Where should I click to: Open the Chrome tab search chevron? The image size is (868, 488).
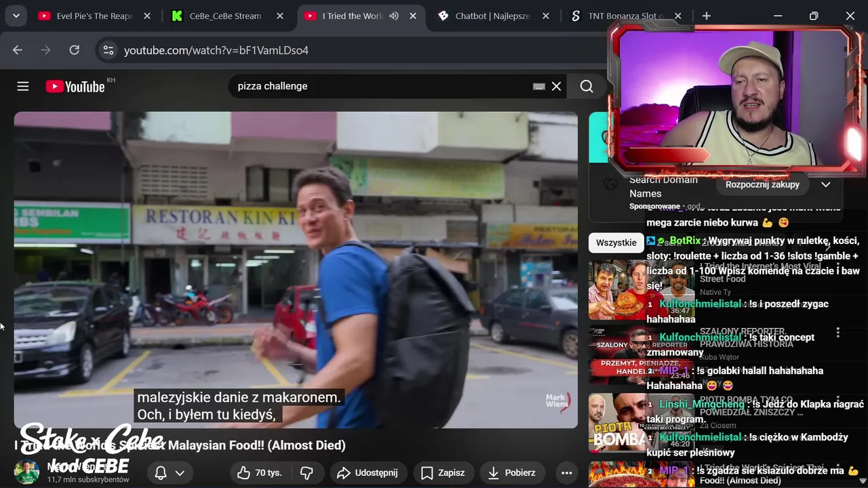click(16, 16)
